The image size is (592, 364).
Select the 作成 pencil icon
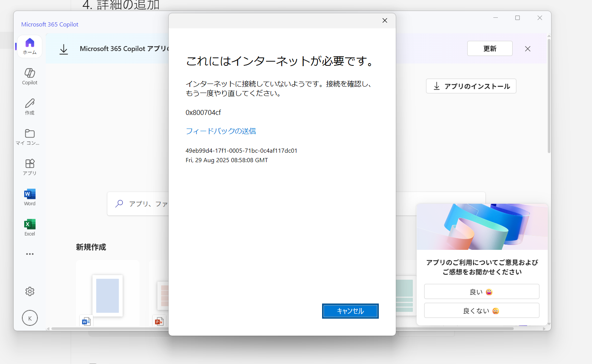(x=29, y=107)
